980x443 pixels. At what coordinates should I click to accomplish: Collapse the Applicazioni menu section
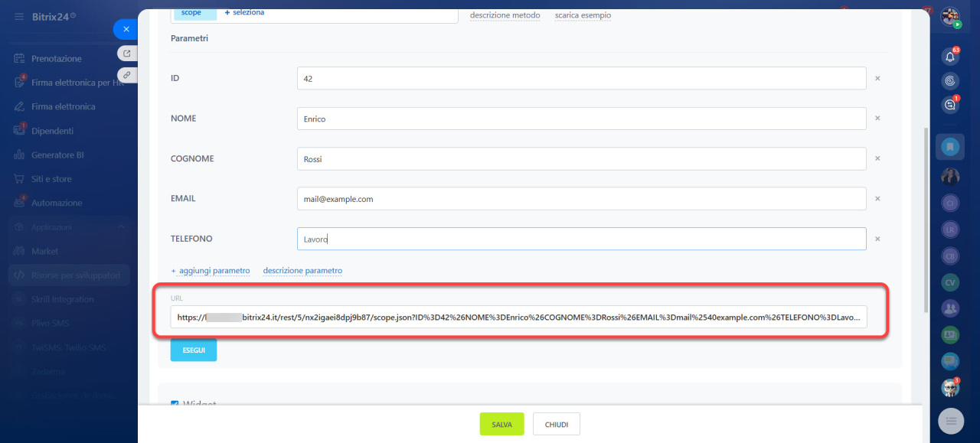120,227
